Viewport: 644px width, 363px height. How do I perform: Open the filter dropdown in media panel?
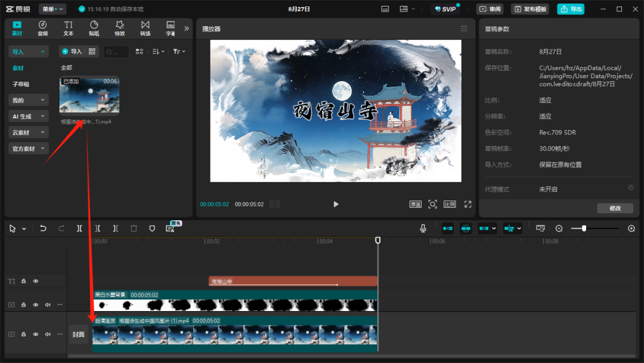tap(179, 52)
